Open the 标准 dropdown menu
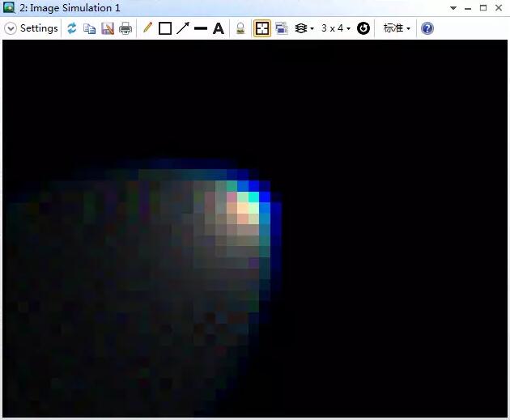 point(397,28)
